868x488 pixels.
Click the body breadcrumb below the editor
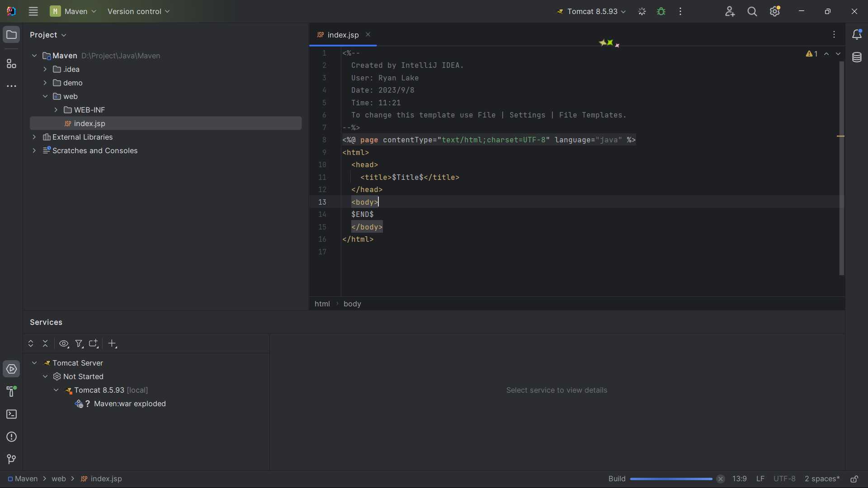352,304
